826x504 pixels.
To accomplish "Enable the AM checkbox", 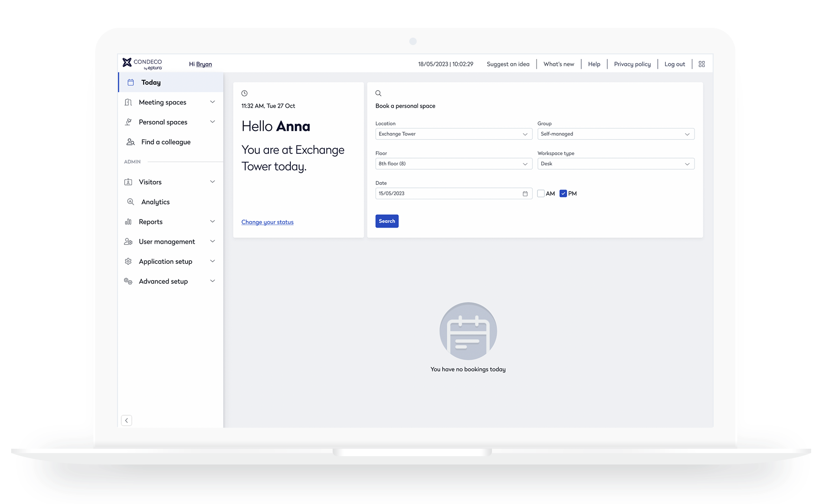I will click(541, 194).
